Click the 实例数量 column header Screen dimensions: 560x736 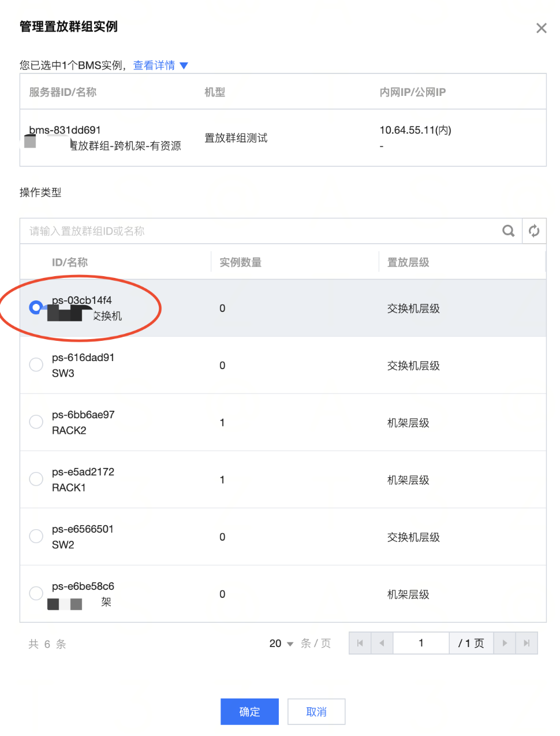[x=241, y=262]
